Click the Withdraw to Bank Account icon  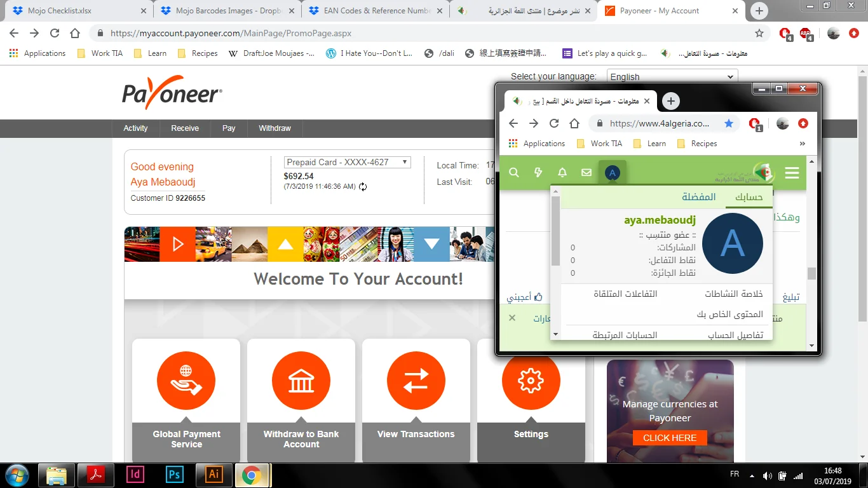click(x=301, y=381)
